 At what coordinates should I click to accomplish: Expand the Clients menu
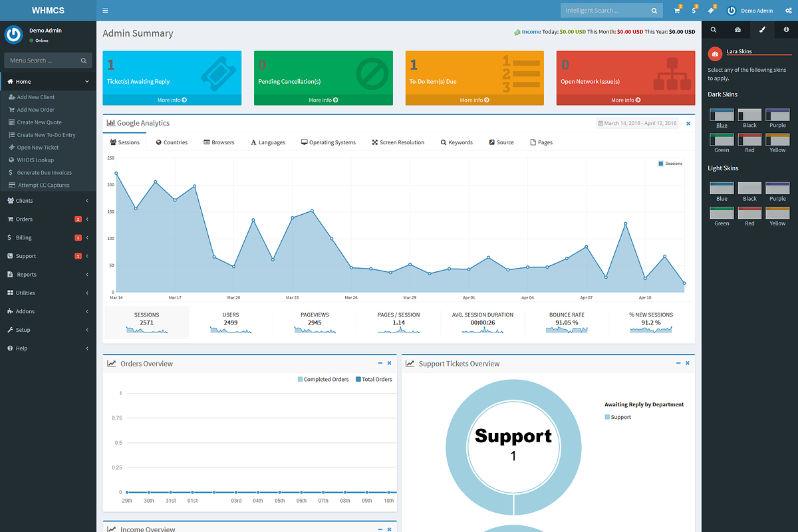(48, 201)
